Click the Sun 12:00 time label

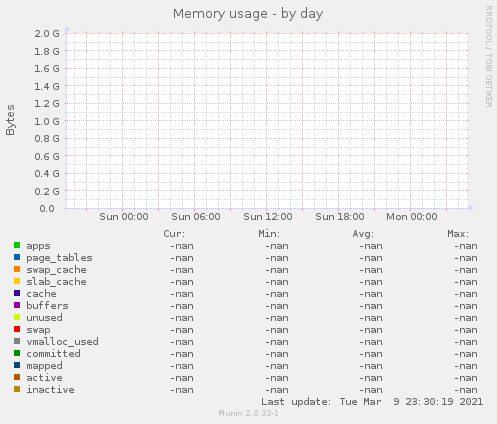[268, 217]
